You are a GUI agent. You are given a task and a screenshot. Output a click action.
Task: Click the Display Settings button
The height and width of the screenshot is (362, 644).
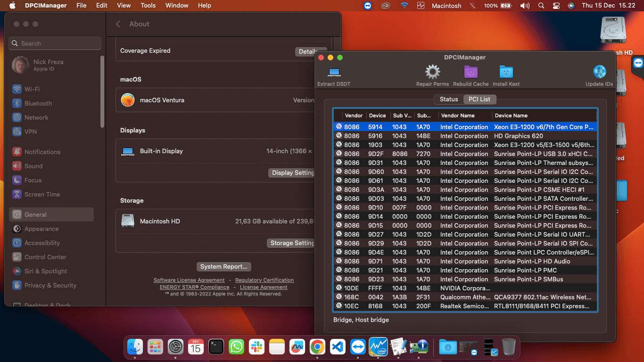click(x=292, y=173)
